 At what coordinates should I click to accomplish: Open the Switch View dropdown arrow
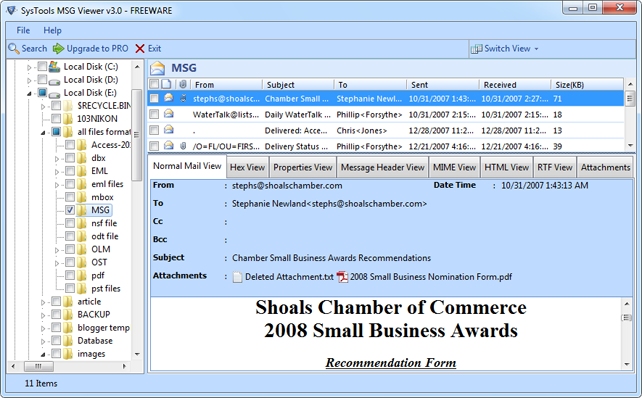pos(536,49)
